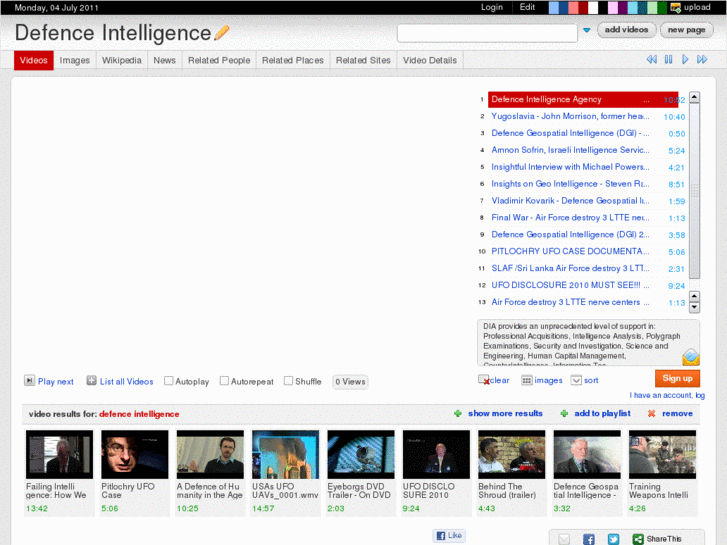Image resolution: width=727 pixels, height=545 pixels.
Task: Select Final War - Air Force playlist item
Action: pyautogui.click(x=570, y=217)
